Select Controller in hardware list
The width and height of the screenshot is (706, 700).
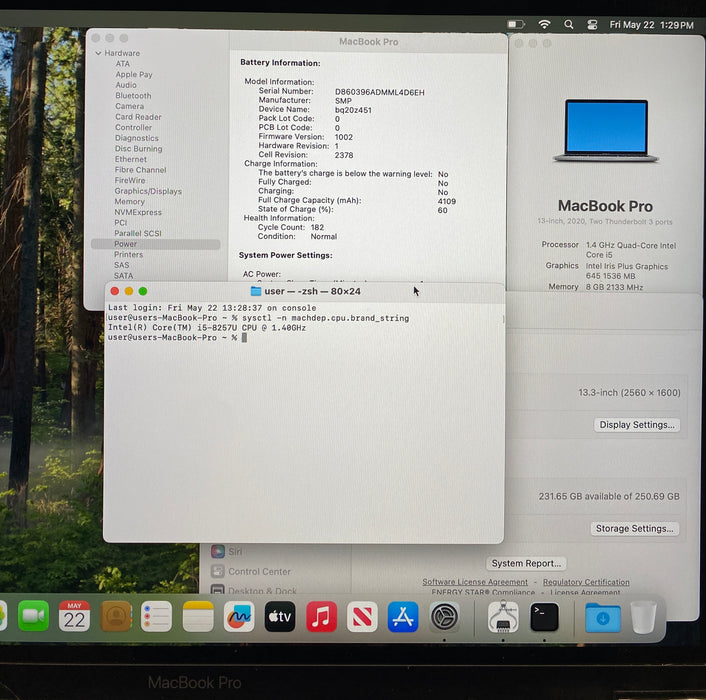pos(133,127)
